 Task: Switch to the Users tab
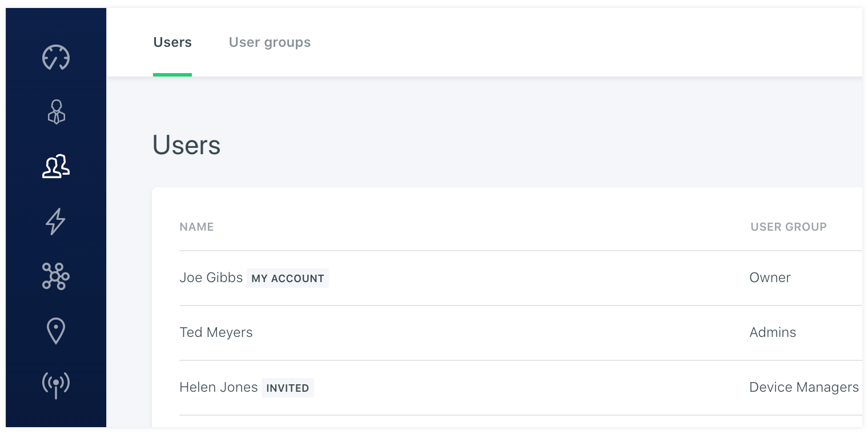[x=172, y=43]
